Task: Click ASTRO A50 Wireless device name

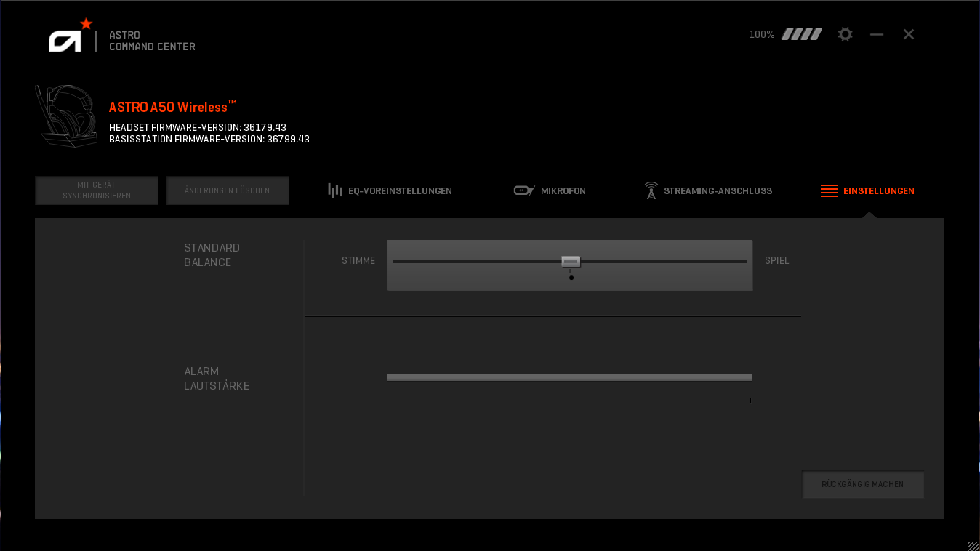Action: coord(173,107)
